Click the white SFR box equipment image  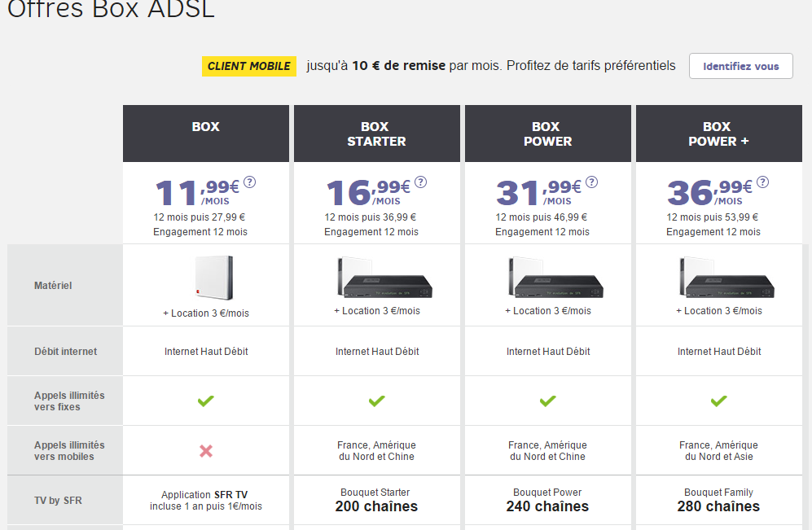click(213, 278)
